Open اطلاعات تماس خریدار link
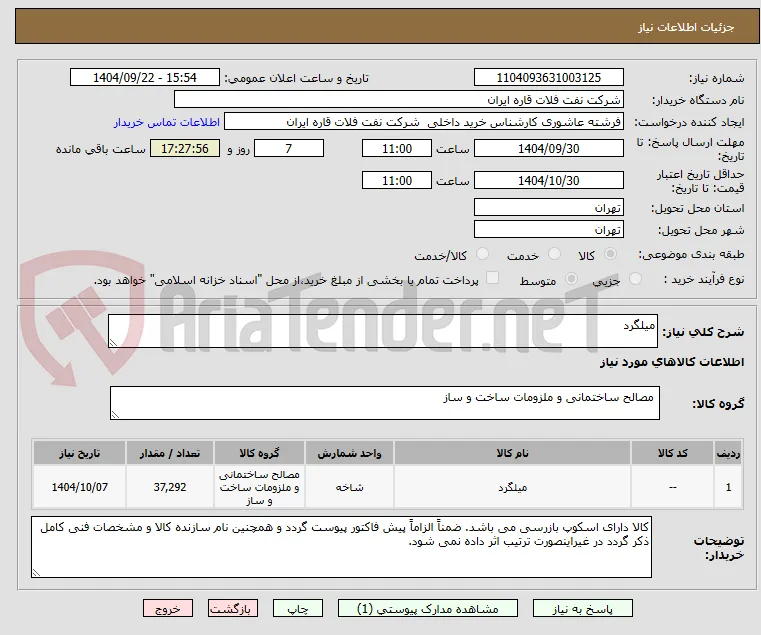 pyautogui.click(x=167, y=122)
